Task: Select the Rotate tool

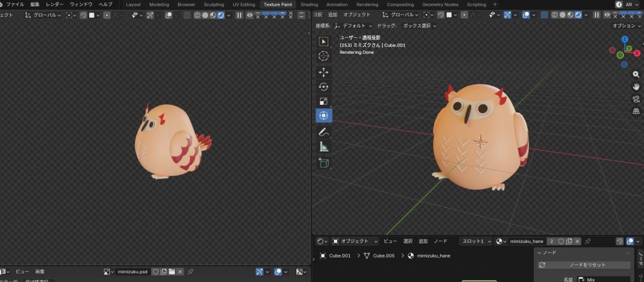Action: tap(324, 87)
